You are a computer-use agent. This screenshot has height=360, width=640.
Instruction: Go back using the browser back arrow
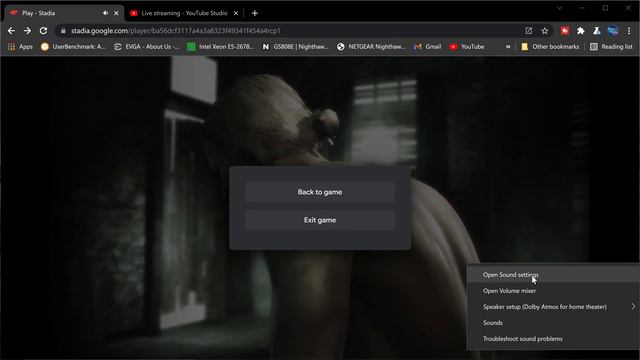11,31
